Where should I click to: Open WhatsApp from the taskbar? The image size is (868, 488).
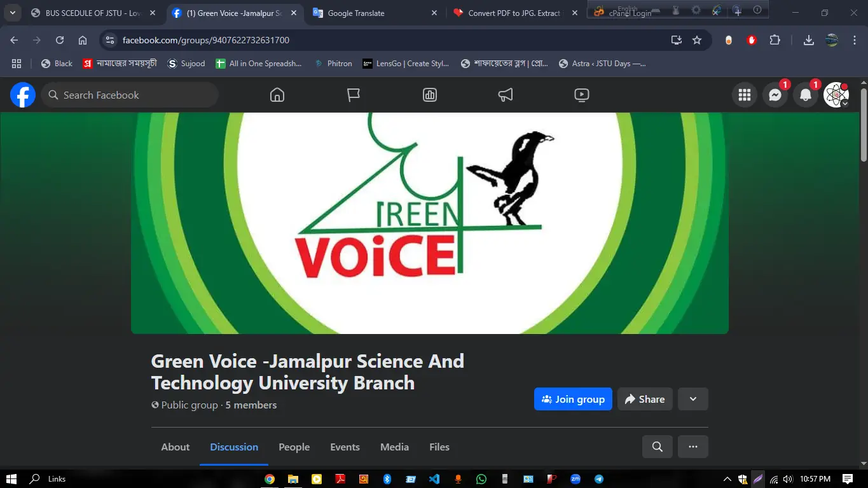click(x=481, y=479)
